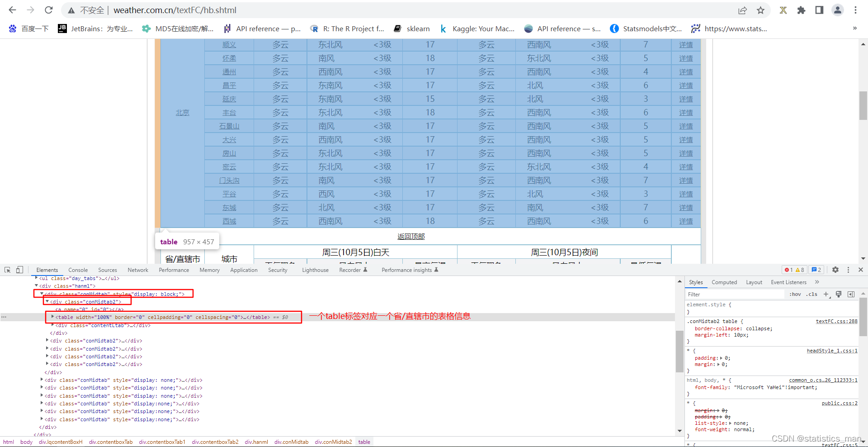868x447 pixels.
Task: Open the Event Listeners tab
Action: 788,282
